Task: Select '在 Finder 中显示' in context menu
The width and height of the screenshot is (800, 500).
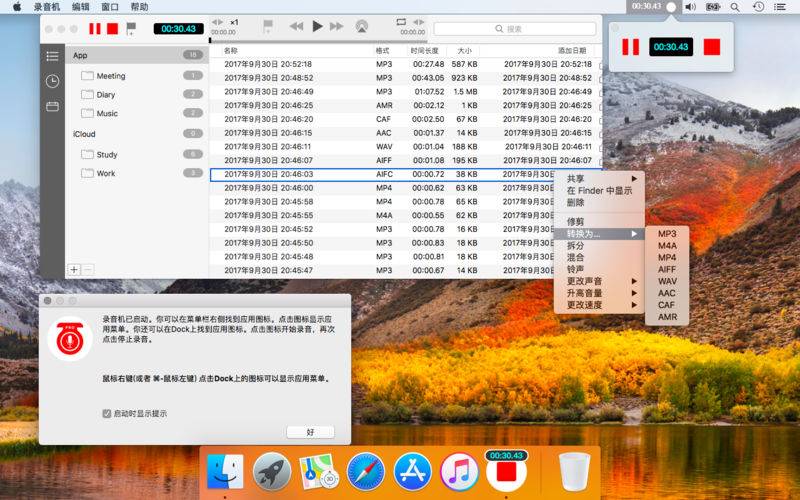Action: click(x=599, y=190)
